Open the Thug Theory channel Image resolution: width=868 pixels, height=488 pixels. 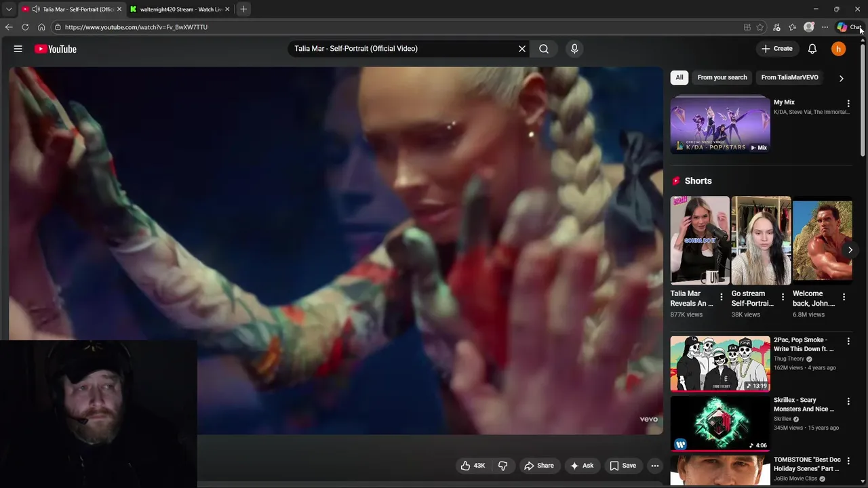789,359
